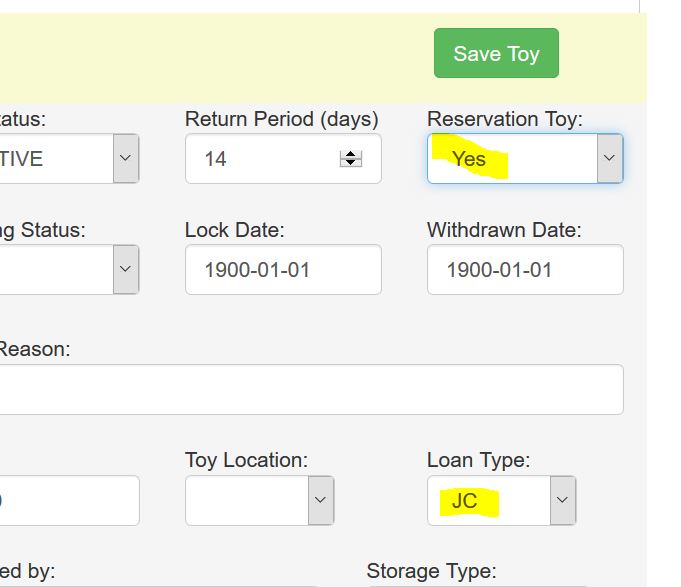681x587 pixels.
Task: Click the Return Period (days) label
Action: (x=282, y=119)
